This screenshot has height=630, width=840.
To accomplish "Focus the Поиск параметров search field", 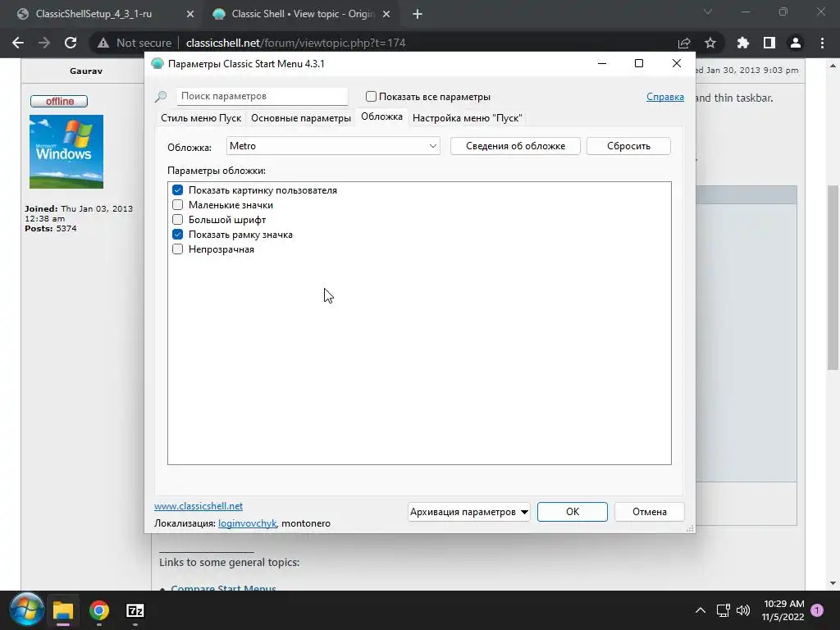I will tap(262, 97).
